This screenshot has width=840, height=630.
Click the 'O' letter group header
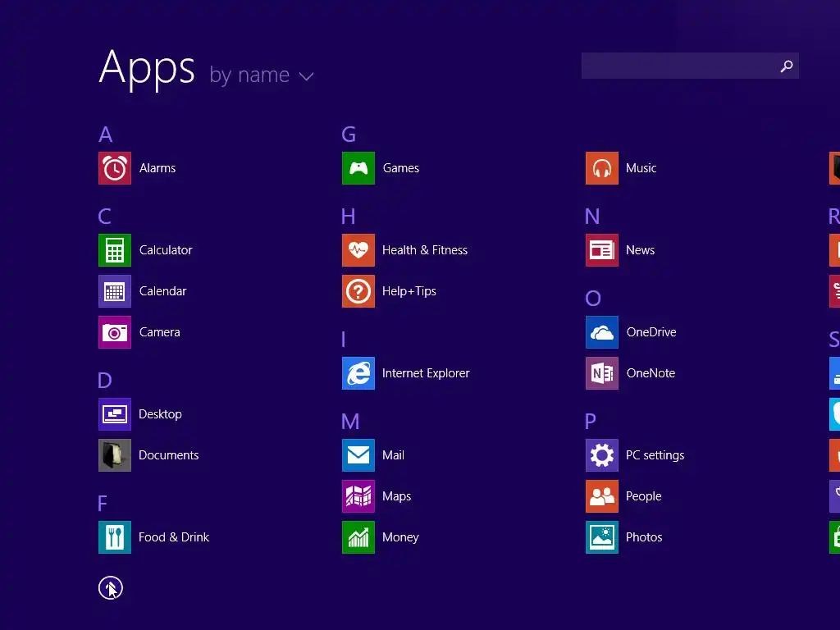click(x=593, y=299)
